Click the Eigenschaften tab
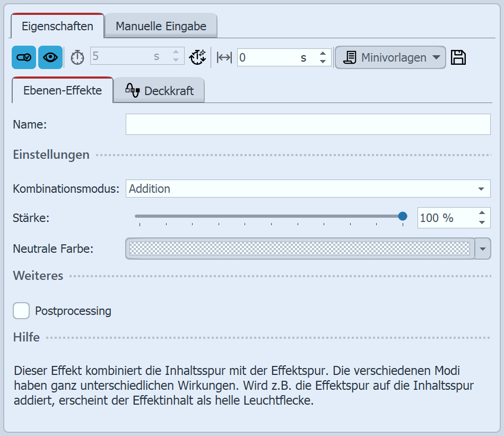This screenshot has height=436, width=504. click(x=57, y=25)
